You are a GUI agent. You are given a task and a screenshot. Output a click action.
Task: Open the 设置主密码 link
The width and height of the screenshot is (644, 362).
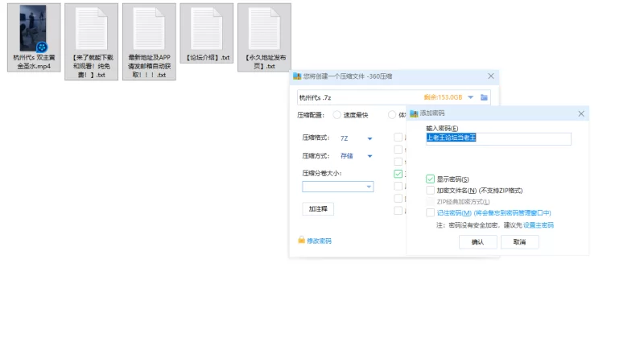(x=539, y=225)
